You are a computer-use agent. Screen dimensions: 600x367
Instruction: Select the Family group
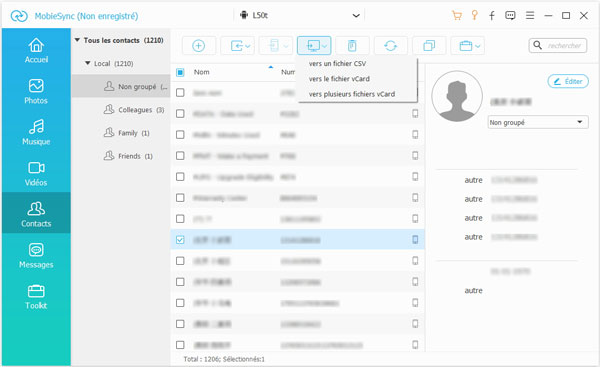(121, 133)
